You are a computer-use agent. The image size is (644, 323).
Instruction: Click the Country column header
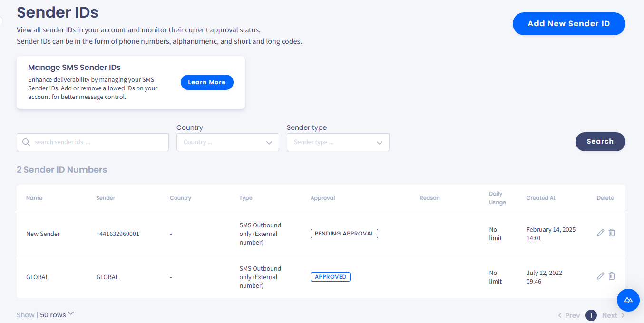point(180,198)
